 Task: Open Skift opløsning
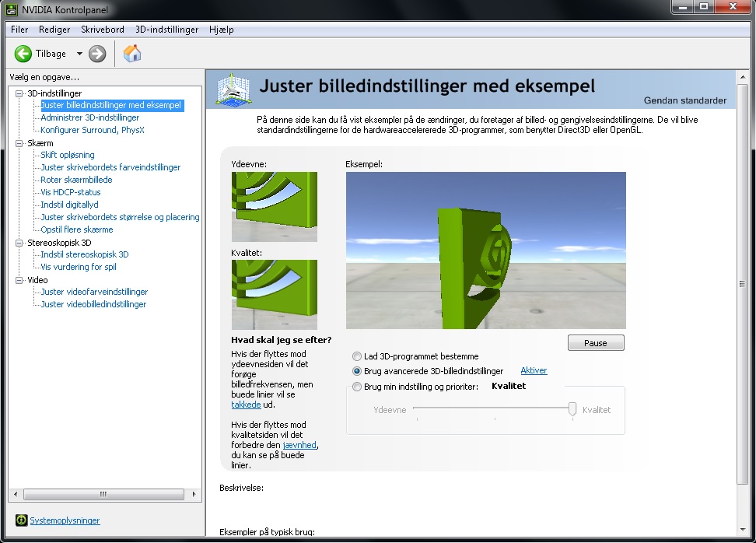pos(68,155)
